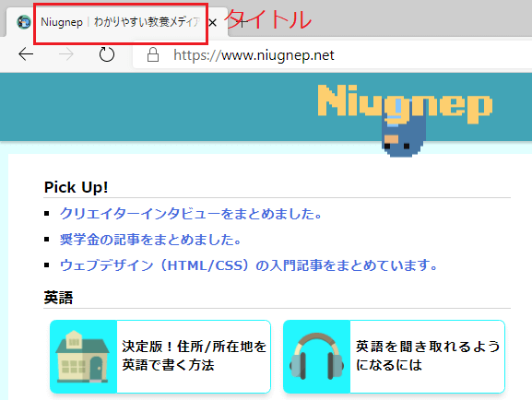
Task: Open クリエイターインタビューをまとめました link
Action: point(191,214)
